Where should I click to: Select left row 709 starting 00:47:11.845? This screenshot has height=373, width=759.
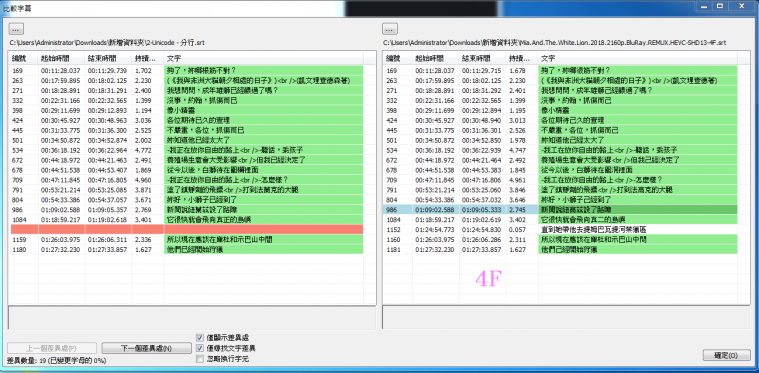coord(186,179)
